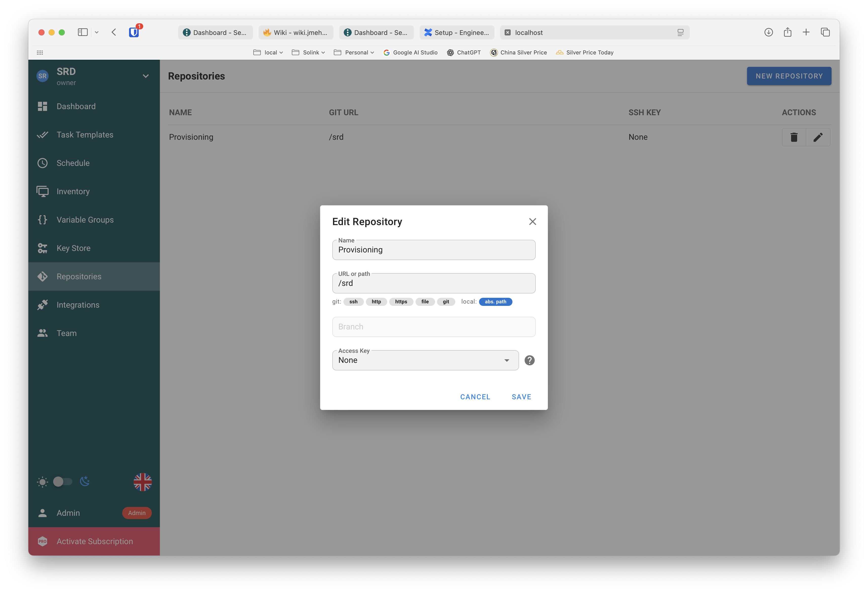Click the Branch input field
The width and height of the screenshot is (868, 593).
tap(433, 327)
